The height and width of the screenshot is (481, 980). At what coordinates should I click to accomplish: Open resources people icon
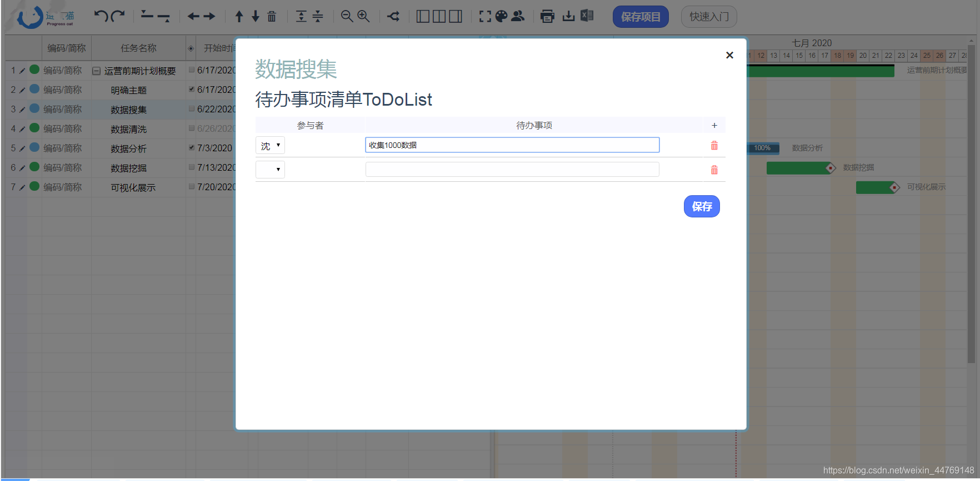point(518,16)
